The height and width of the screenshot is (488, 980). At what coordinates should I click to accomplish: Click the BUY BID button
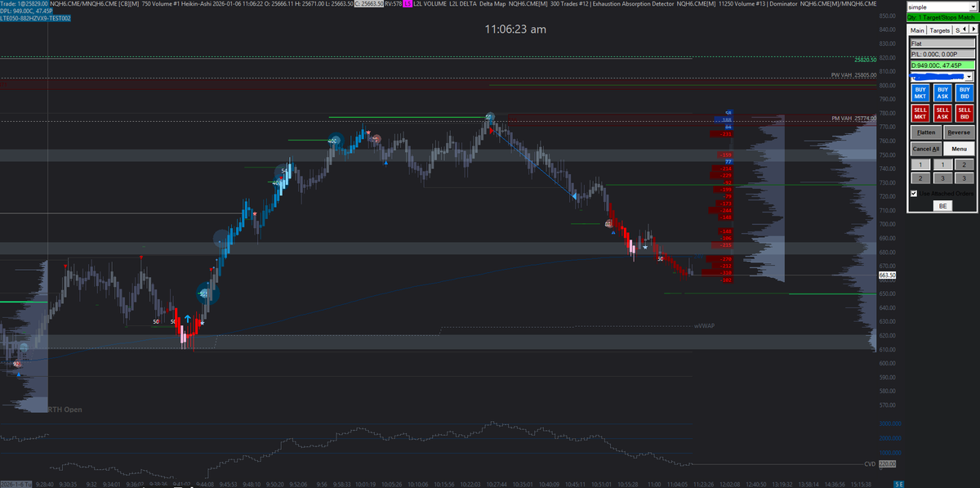click(x=964, y=93)
